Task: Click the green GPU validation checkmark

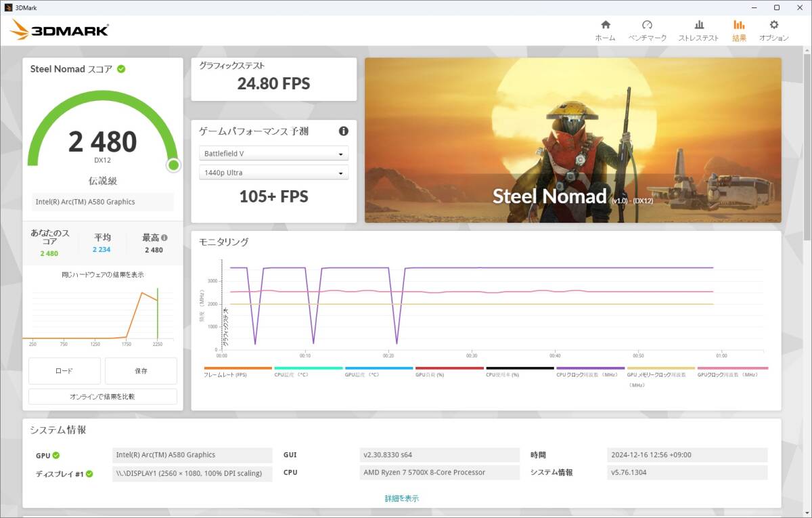Action: point(56,456)
